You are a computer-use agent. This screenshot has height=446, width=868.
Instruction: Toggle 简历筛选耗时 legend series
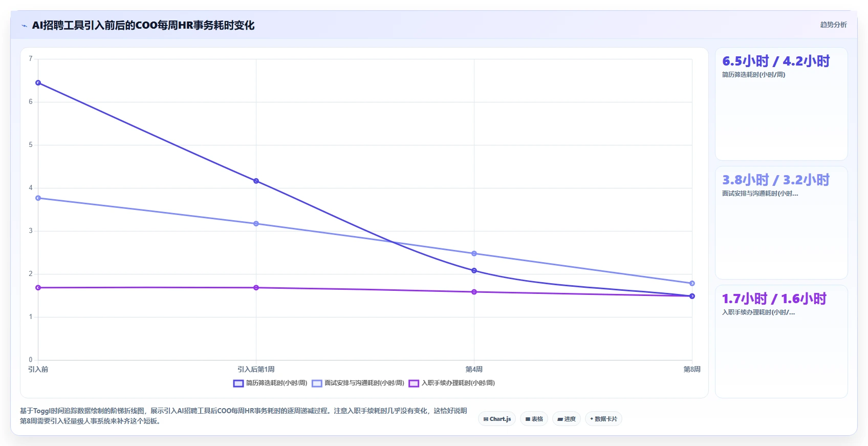point(270,383)
